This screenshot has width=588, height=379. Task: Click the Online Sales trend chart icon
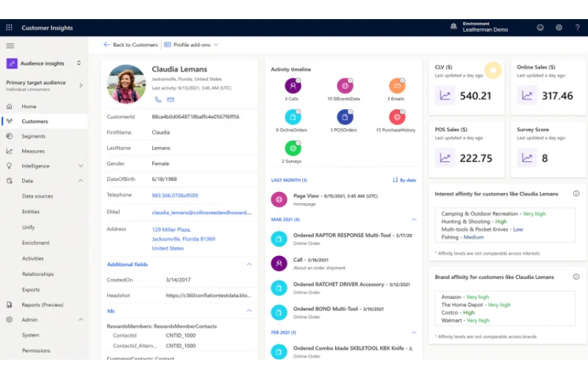(x=527, y=96)
